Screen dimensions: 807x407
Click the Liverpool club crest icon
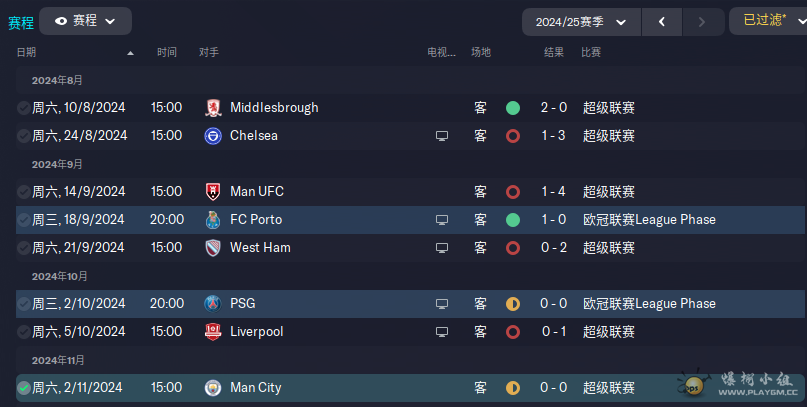(x=213, y=332)
